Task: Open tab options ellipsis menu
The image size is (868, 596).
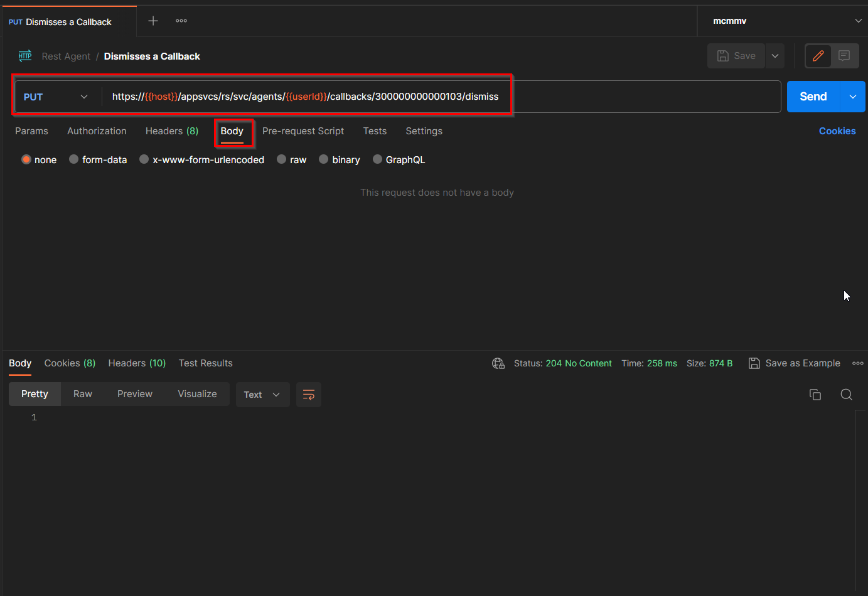Action: click(x=181, y=21)
